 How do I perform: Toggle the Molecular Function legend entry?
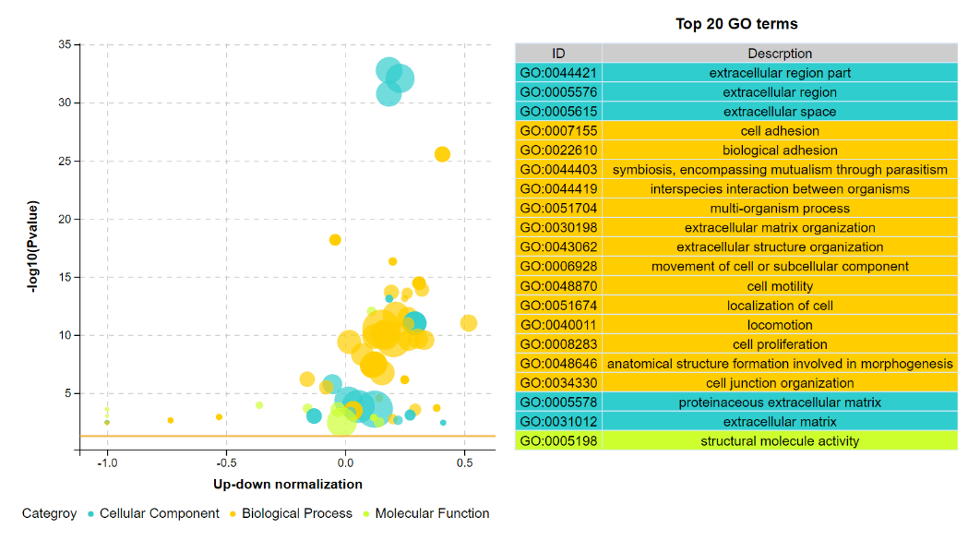click(x=426, y=513)
